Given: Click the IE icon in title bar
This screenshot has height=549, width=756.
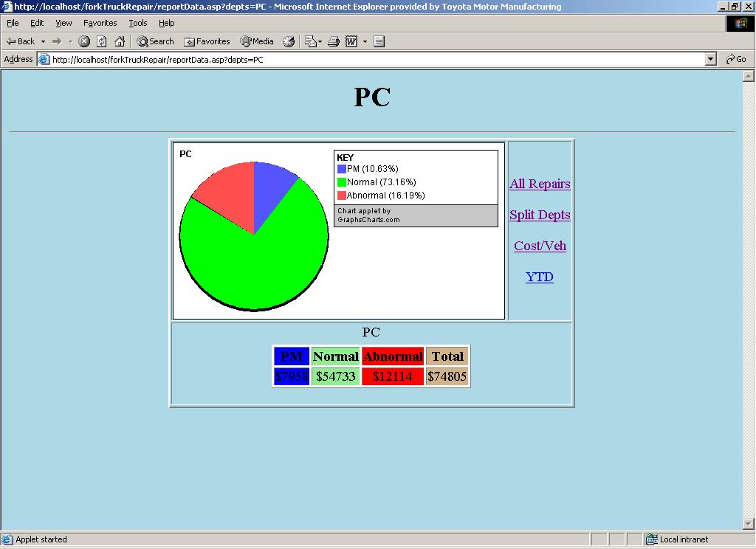Looking at the screenshot, I should pos(7,6).
